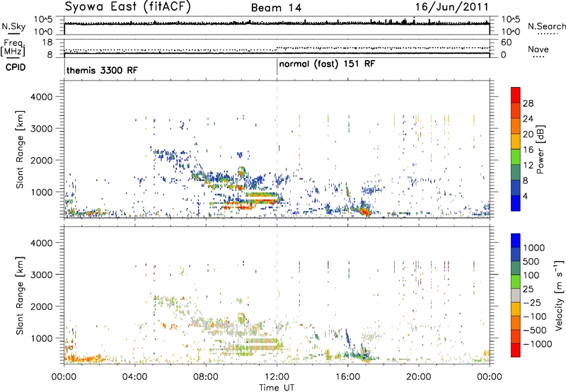Click 'Slant Range [km]' label of velocity panel
566x392 pixels.
(x=20, y=295)
